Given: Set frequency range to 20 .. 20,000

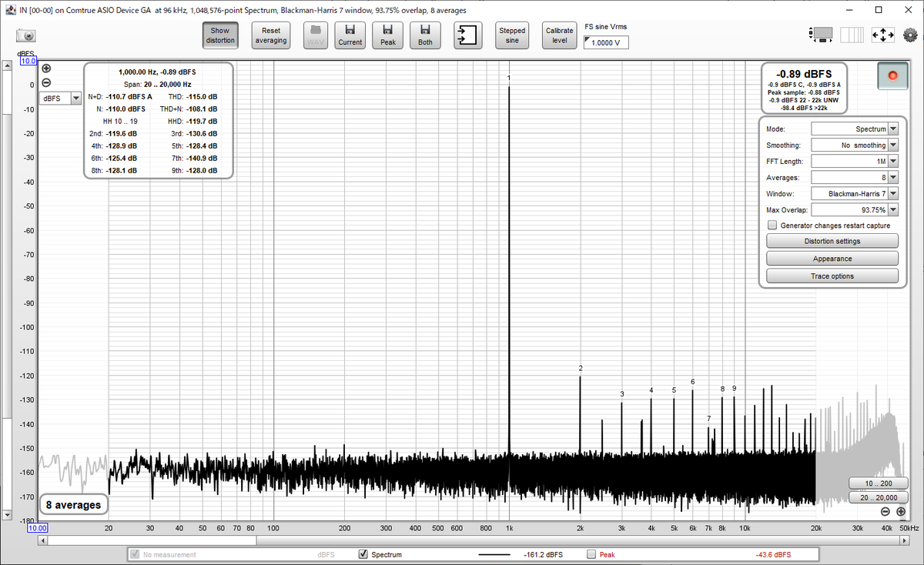Looking at the screenshot, I should (877, 498).
